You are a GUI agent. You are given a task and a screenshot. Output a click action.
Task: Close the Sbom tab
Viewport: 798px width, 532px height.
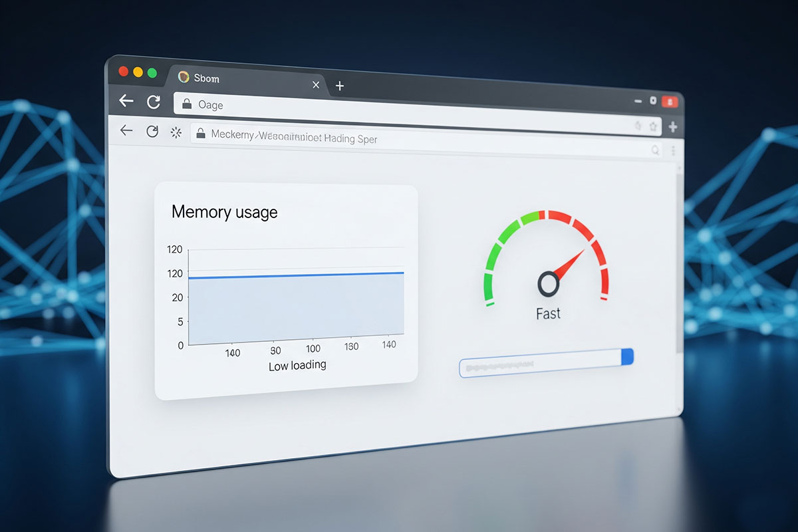[316, 84]
